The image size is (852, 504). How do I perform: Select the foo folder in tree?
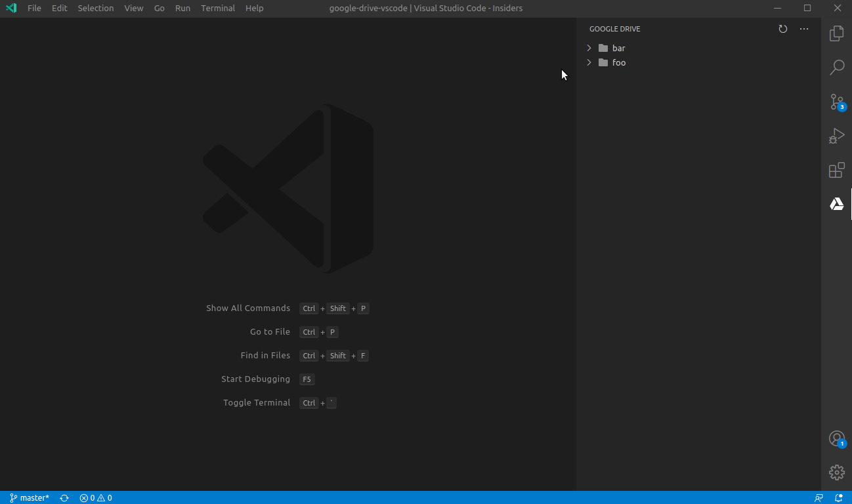619,62
